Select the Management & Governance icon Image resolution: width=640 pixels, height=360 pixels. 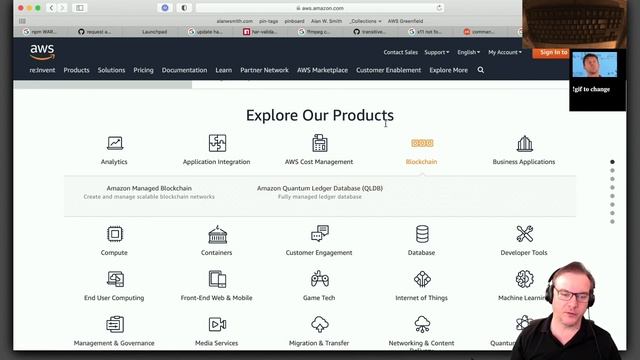point(115,324)
